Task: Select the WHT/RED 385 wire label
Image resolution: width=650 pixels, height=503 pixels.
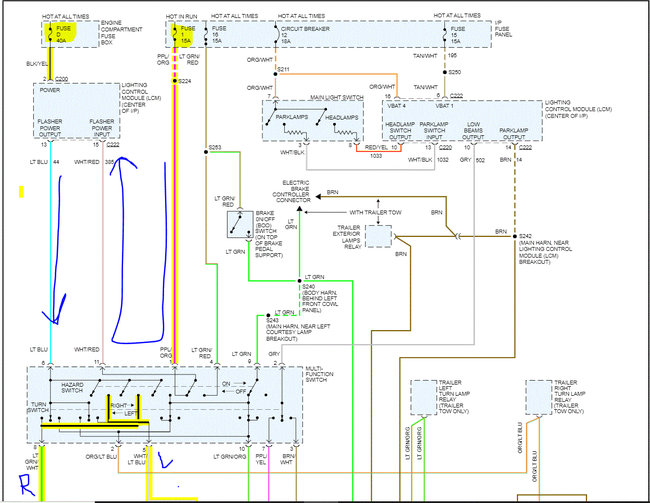Action: [94, 162]
